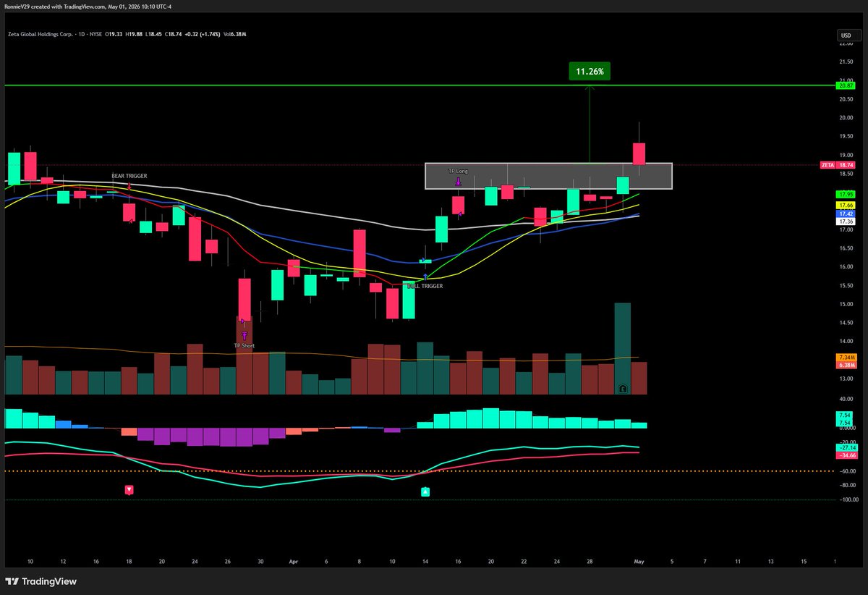Click the BULL TRIGGER label
Image resolution: width=868 pixels, height=595 pixels.
425,286
